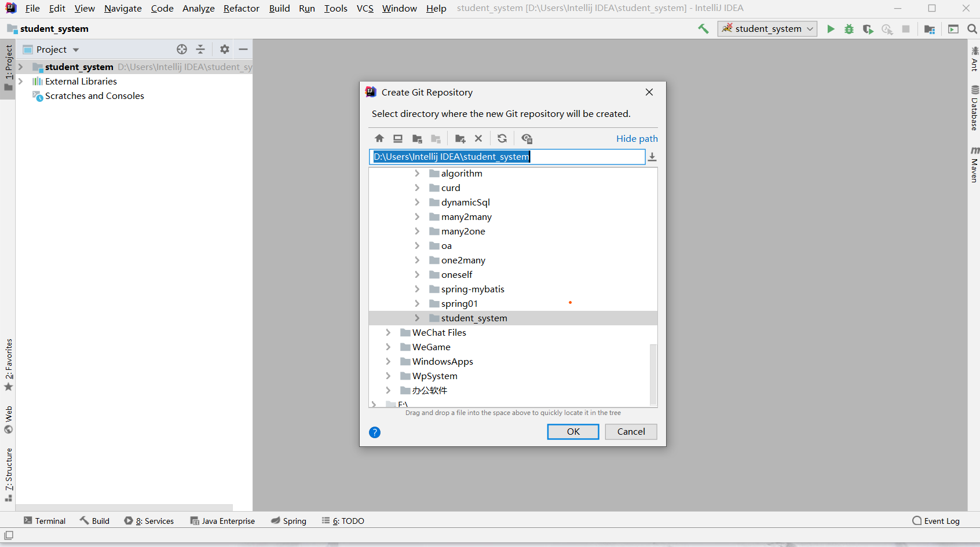Screen dimensions: 980x547
Task: Select many2many folder row
Action: click(x=513, y=217)
